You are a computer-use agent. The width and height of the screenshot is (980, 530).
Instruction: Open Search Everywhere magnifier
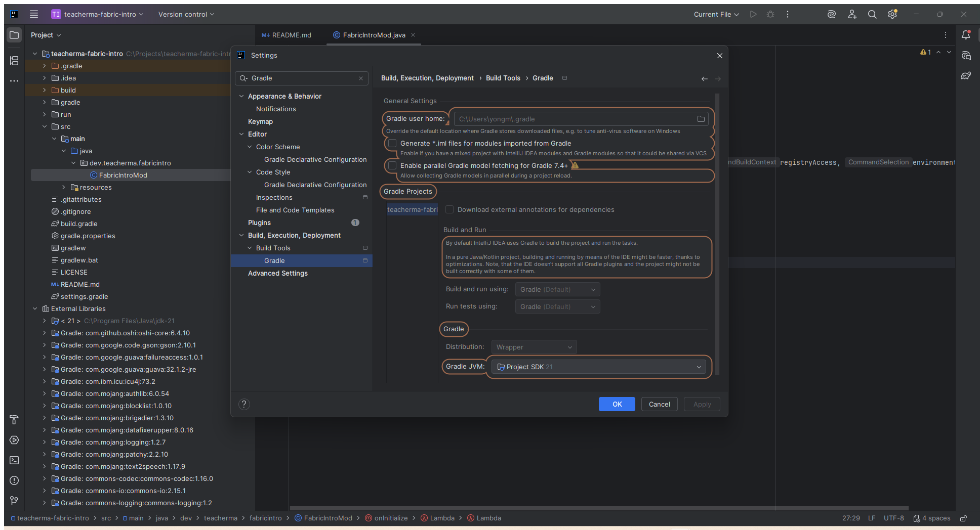872,14
